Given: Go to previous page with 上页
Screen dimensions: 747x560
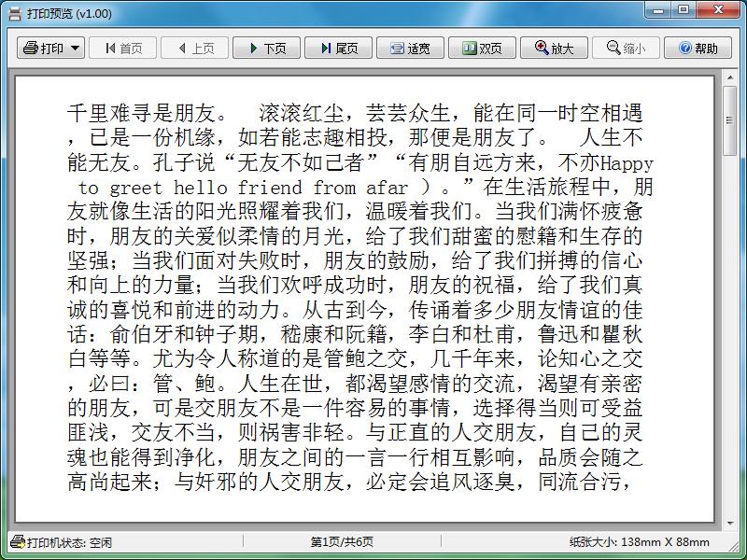Looking at the screenshot, I should click(x=194, y=49).
